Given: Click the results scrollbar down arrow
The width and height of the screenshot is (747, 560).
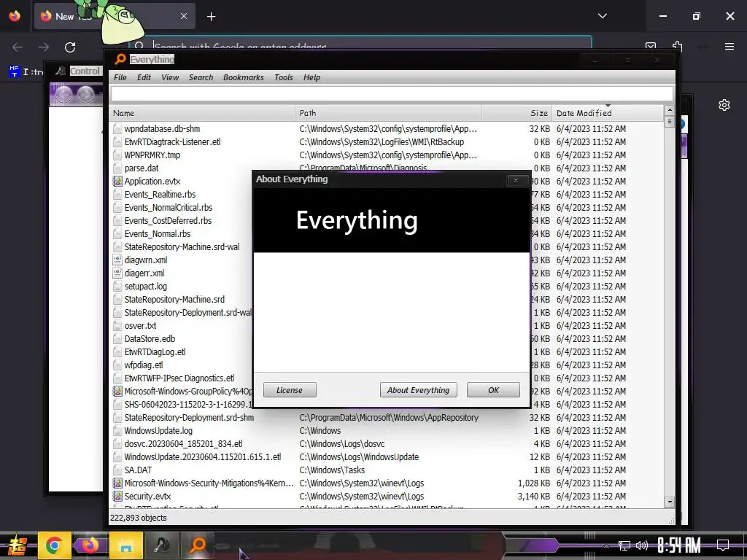Looking at the screenshot, I should 670,502.
